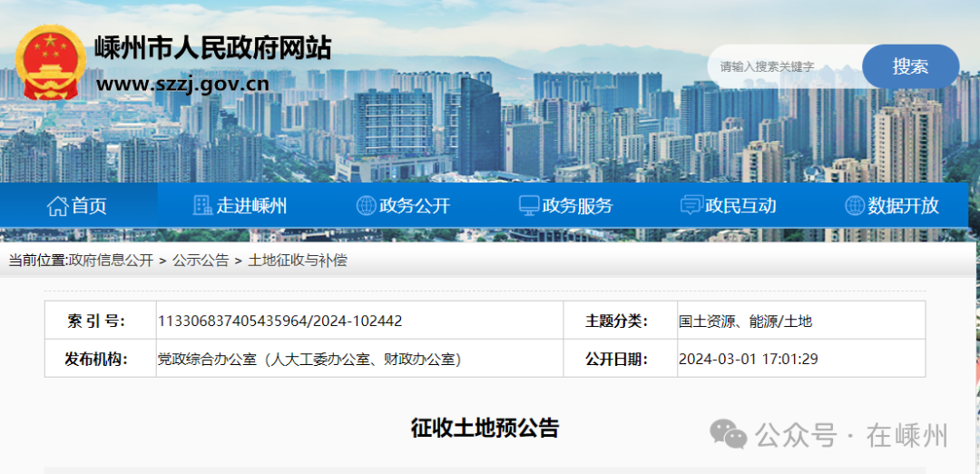Open the 首页 navigation tab
Screen dimensions: 980x474
point(79,205)
